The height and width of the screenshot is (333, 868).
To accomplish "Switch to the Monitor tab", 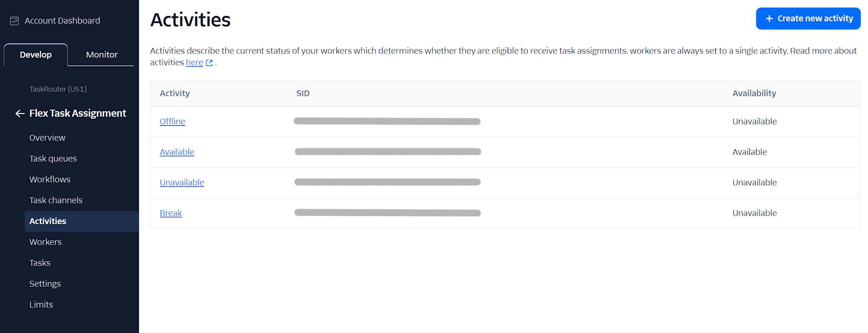I will coord(102,55).
